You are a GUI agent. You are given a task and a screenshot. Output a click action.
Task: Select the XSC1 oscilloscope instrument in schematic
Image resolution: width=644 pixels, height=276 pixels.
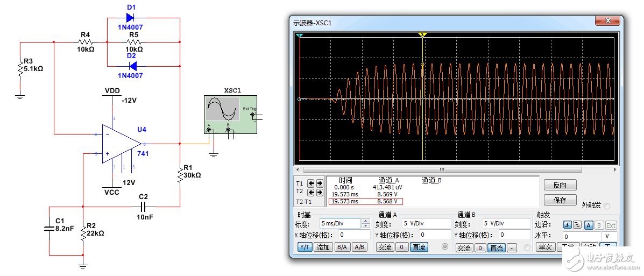[231, 114]
